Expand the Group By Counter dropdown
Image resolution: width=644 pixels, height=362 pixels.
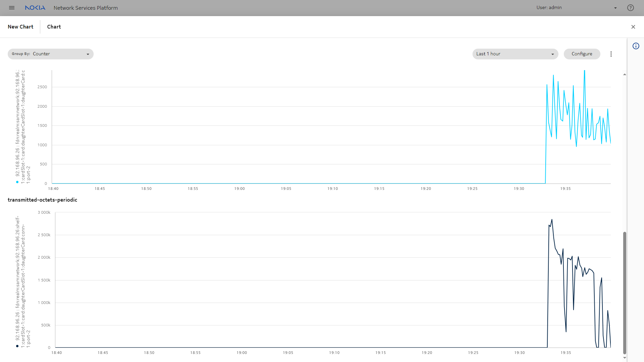coord(51,54)
